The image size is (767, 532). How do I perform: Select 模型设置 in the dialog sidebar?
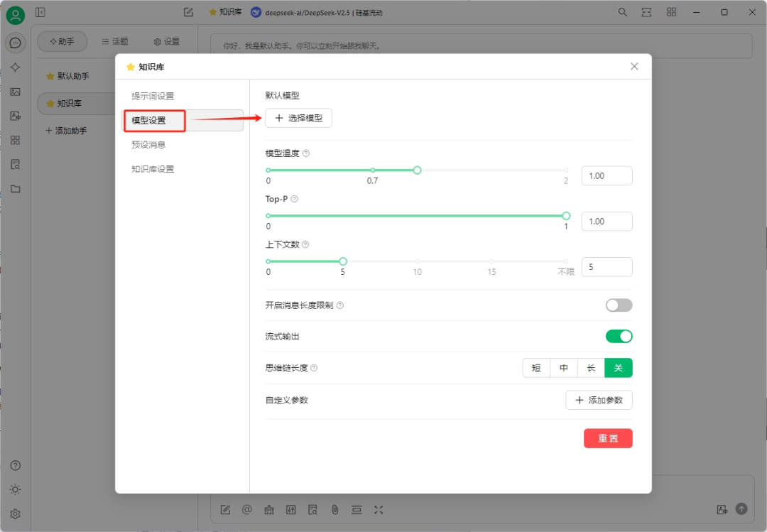tap(183, 121)
